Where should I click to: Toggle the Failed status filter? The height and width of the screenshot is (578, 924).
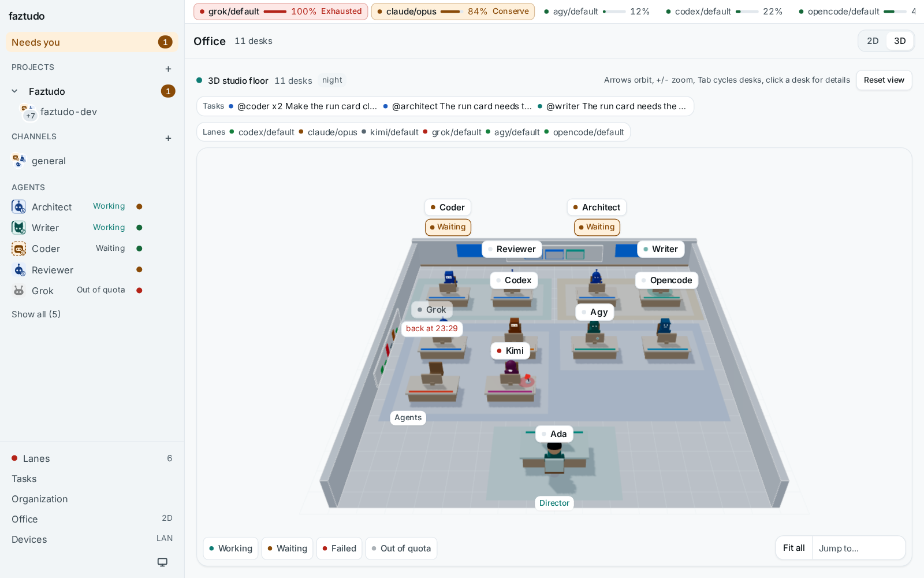click(x=339, y=549)
